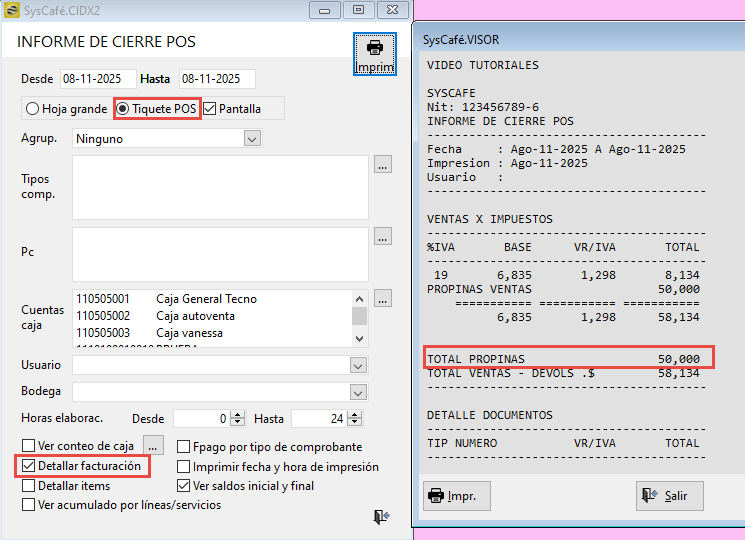This screenshot has width=745, height=540.
Task: Click the Cuentas caja scroll down arrow
Action: click(359, 339)
